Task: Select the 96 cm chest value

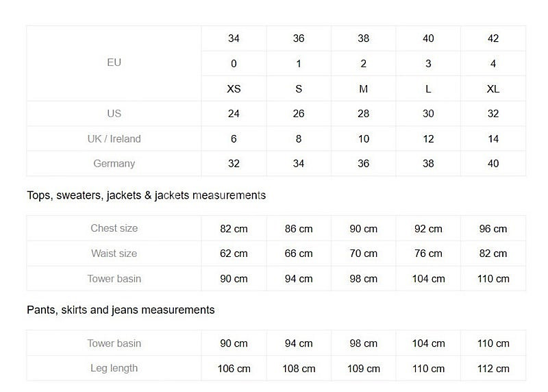Action: pos(493,229)
